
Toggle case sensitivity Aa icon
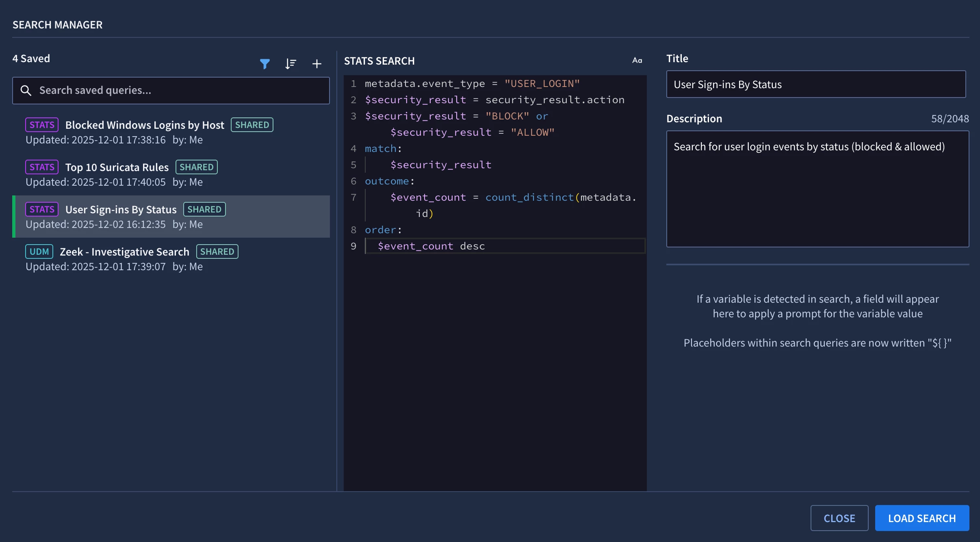tap(637, 61)
